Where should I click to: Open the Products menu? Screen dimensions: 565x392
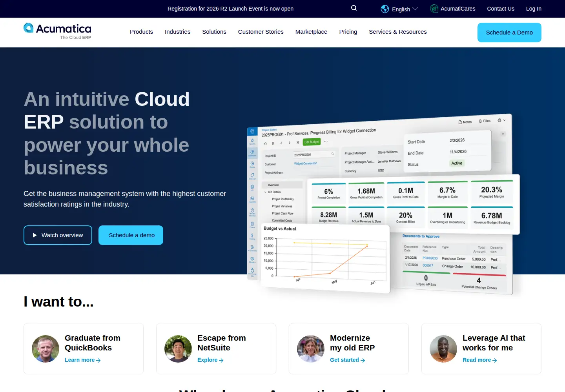click(x=141, y=32)
